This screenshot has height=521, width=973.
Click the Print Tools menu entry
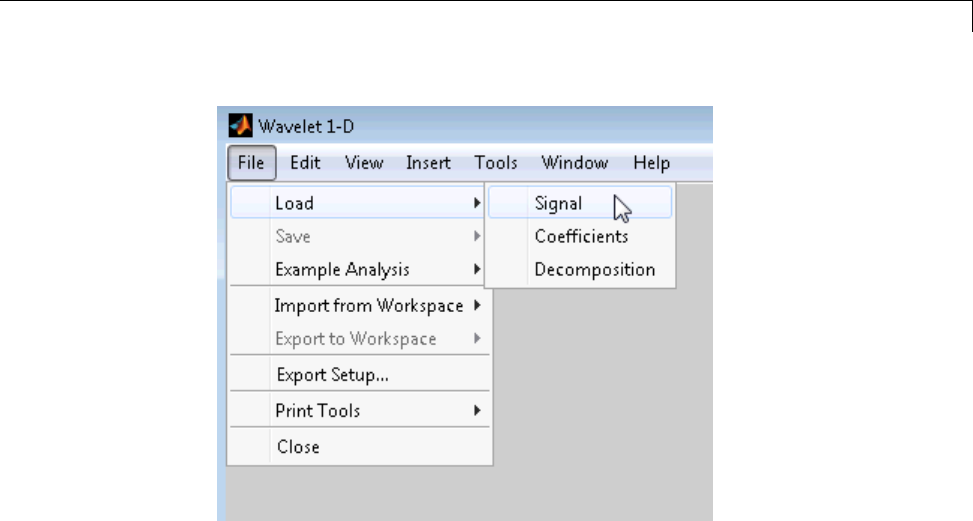(317, 410)
